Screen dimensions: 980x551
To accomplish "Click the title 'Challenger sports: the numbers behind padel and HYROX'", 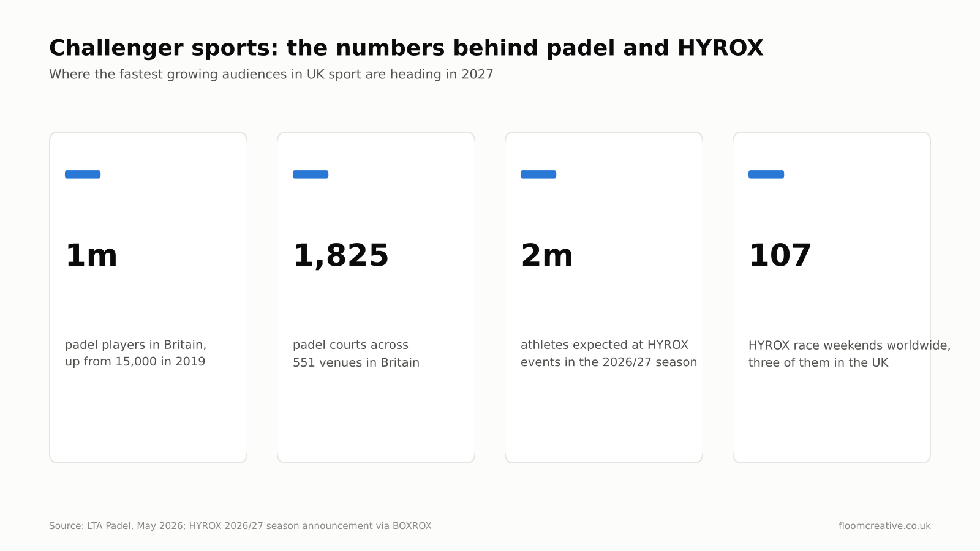I will (406, 48).
